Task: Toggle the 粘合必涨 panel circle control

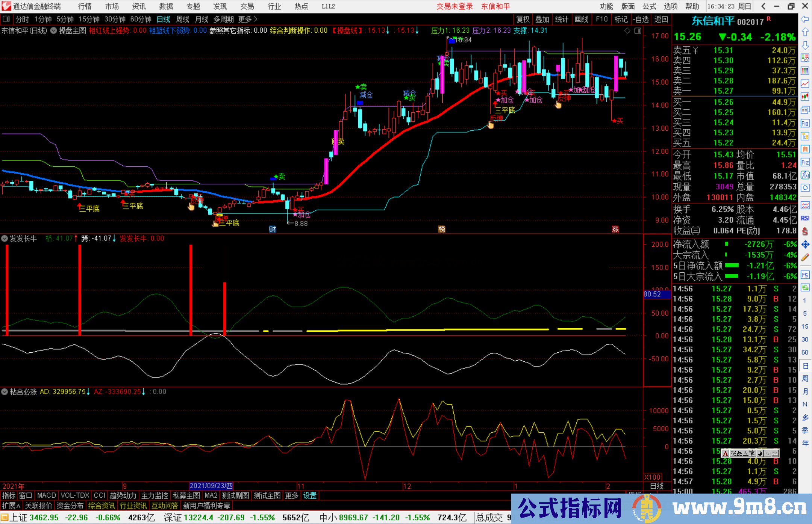Action: [5, 391]
